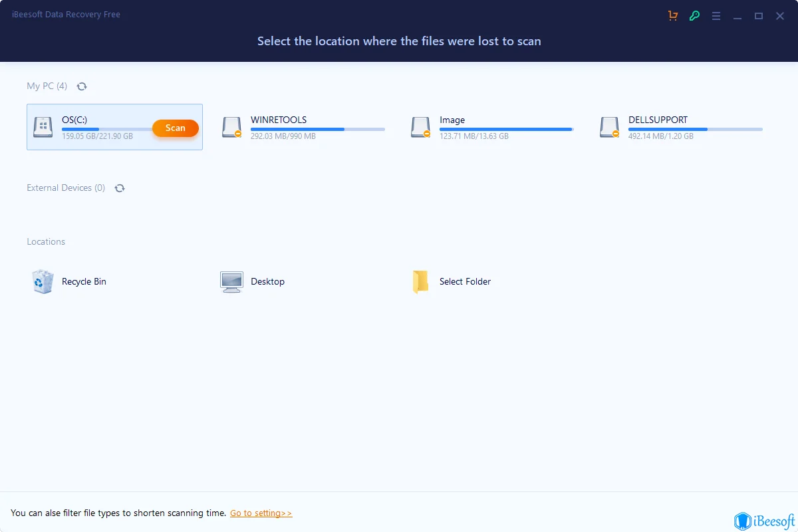Click the Desktop location label

267,282
